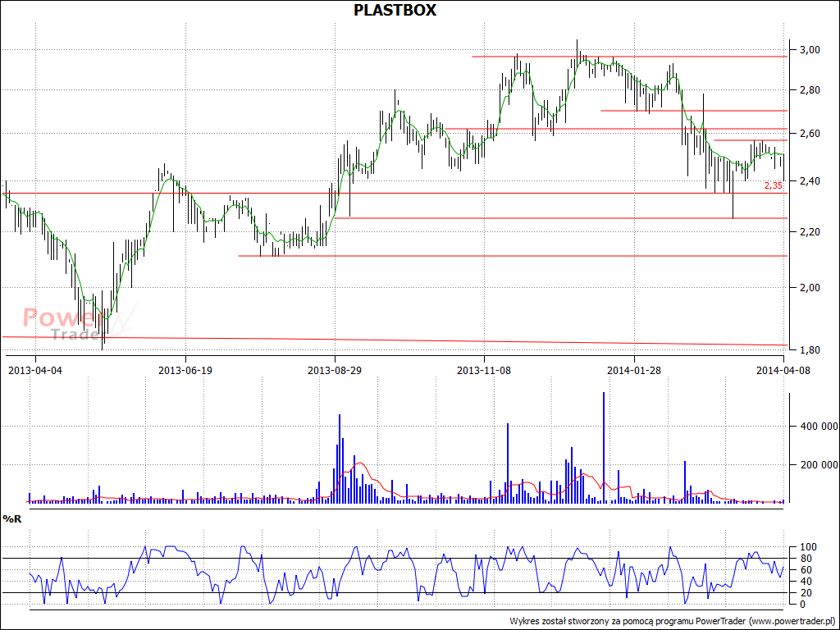Click the 2,00 price axis label

click(x=810, y=288)
